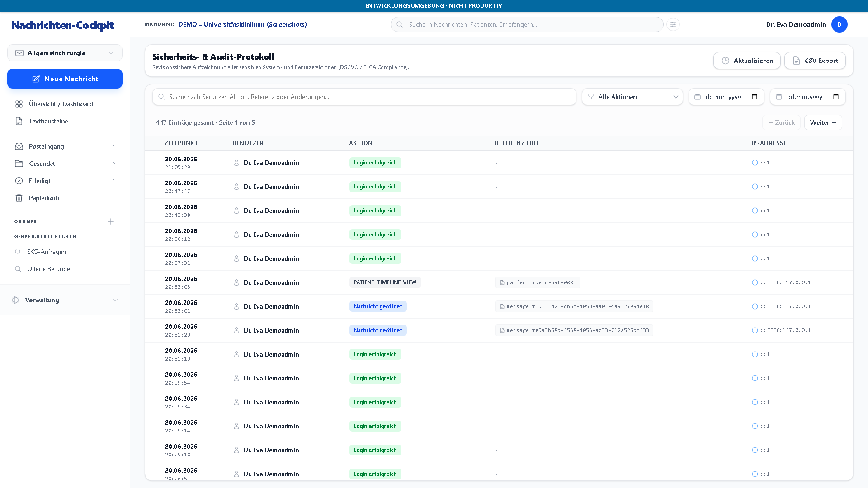Click Login erfolgreich badge at 21:05:29
Viewport: 868px width, 488px height.
coord(375,163)
